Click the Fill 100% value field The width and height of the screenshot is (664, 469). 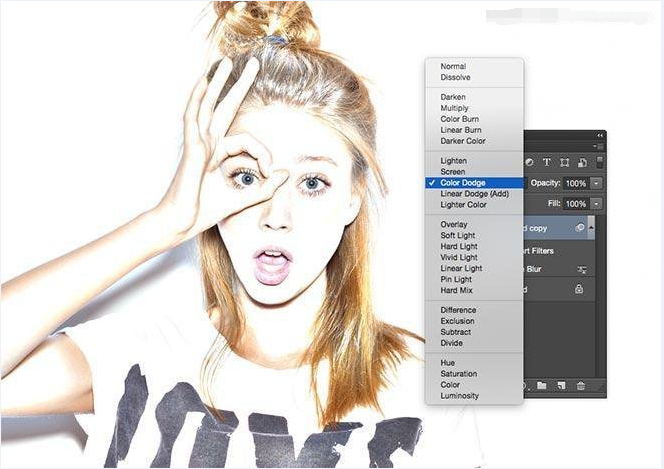[x=576, y=204]
